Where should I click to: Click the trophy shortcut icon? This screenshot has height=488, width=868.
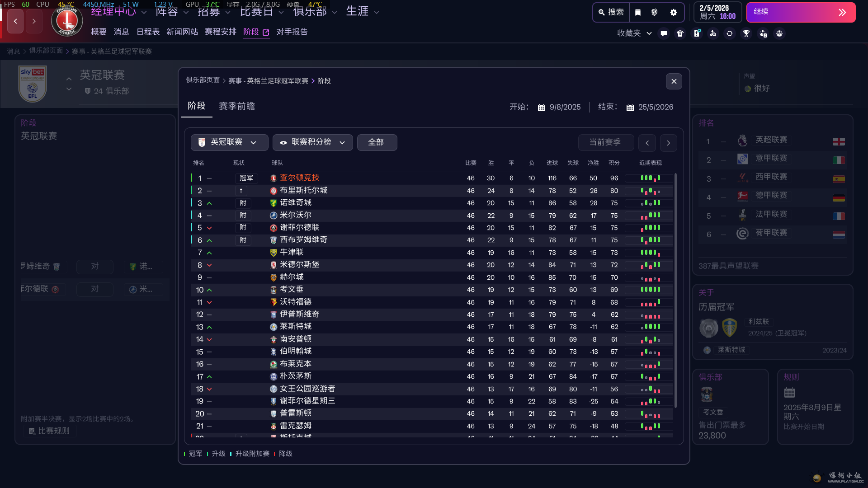(746, 33)
